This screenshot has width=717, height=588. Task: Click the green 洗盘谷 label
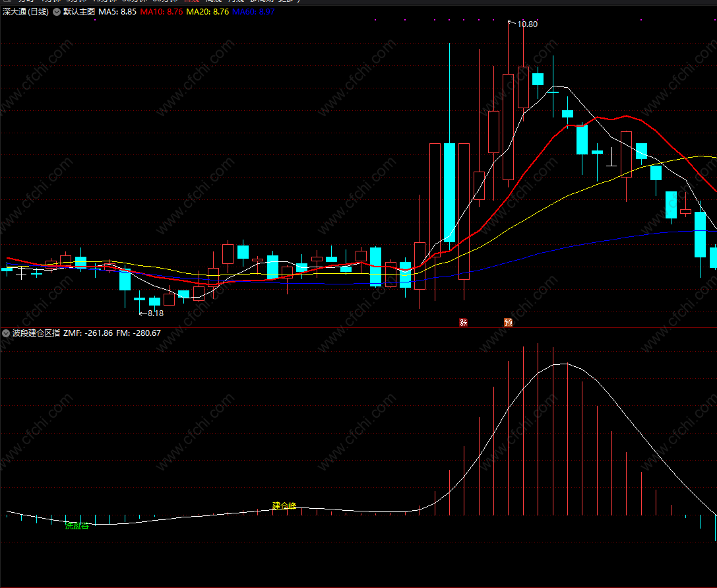pos(77,526)
